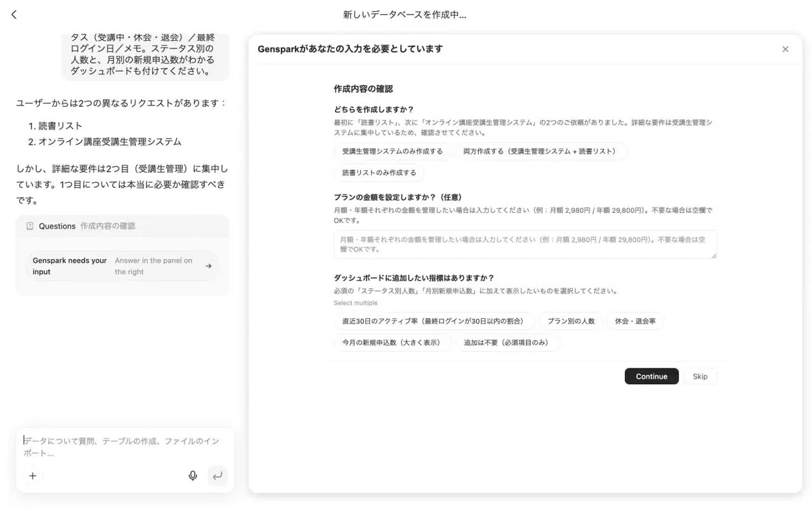The height and width of the screenshot is (508, 812).
Task: Toggle 休会・退会率 metric chip
Action: pyautogui.click(x=635, y=321)
